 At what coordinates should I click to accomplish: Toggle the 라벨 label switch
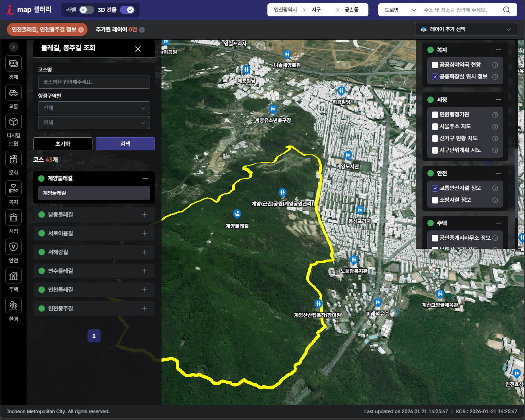(86, 10)
